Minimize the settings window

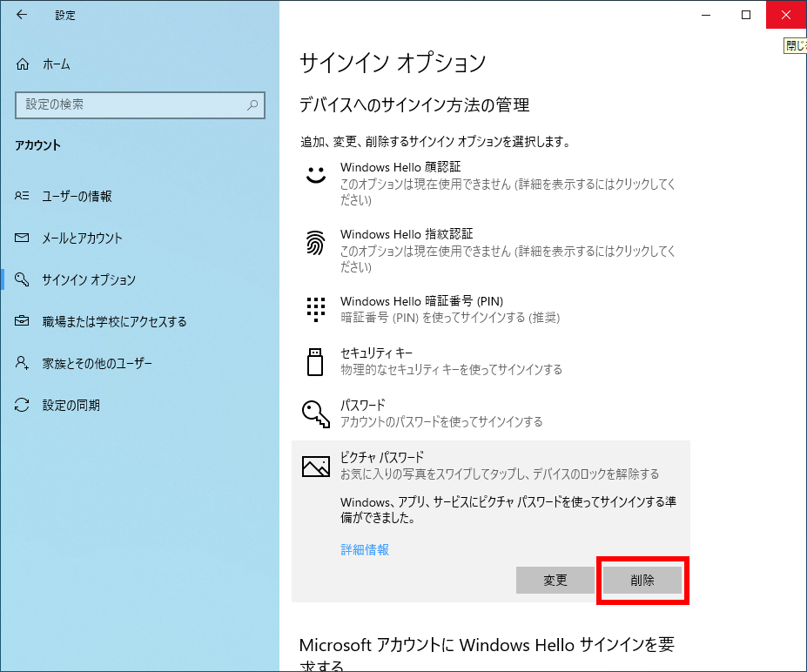(706, 15)
